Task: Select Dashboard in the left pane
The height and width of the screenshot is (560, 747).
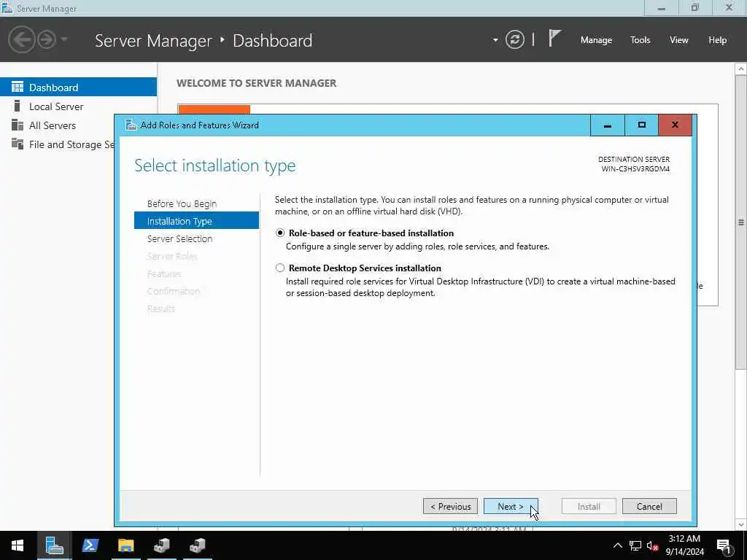Action: click(x=78, y=87)
